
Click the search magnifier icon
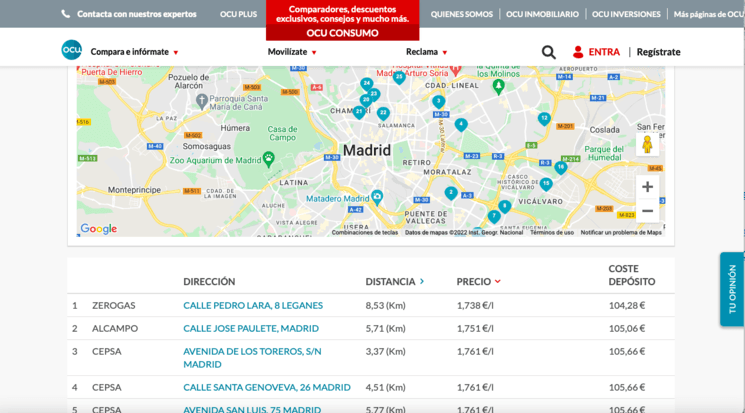(x=548, y=52)
